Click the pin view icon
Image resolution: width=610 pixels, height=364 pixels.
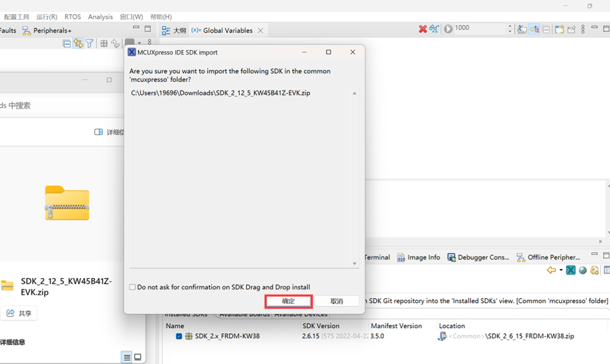(571, 30)
